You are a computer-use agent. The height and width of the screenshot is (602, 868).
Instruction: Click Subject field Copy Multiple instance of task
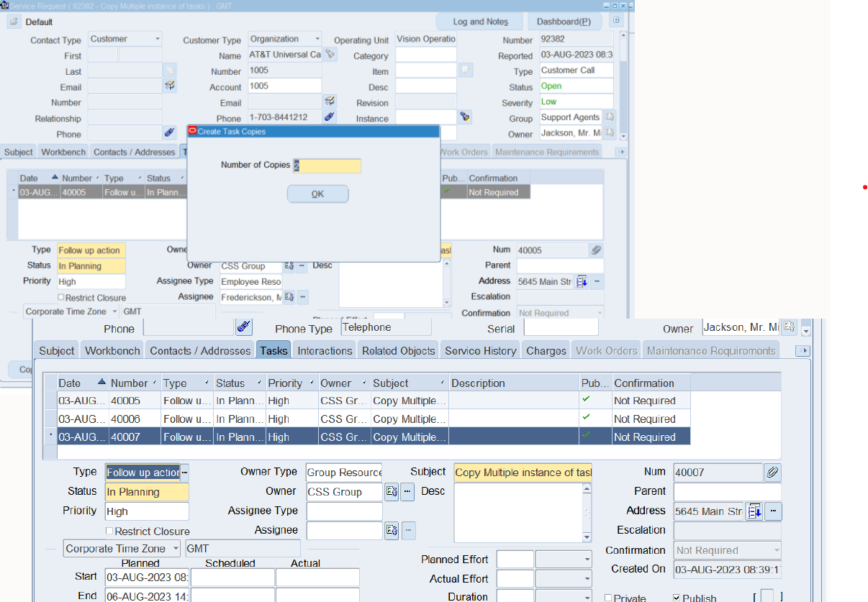pyautogui.click(x=523, y=473)
